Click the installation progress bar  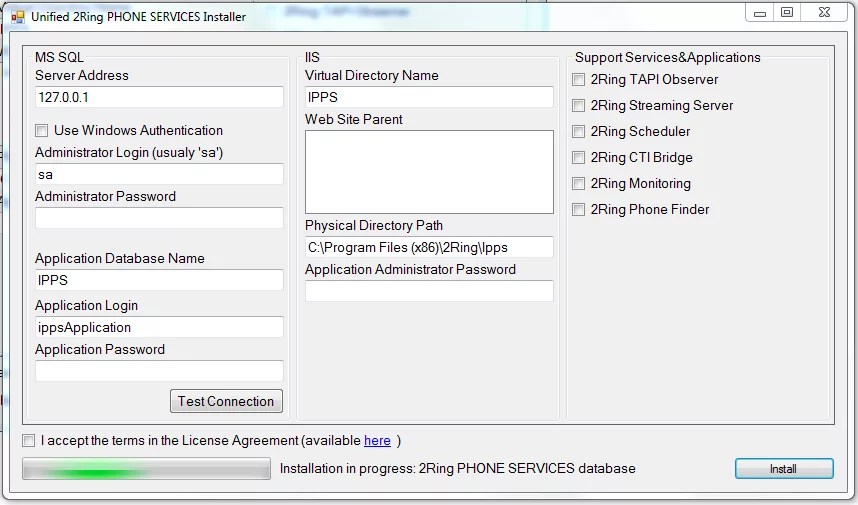147,469
